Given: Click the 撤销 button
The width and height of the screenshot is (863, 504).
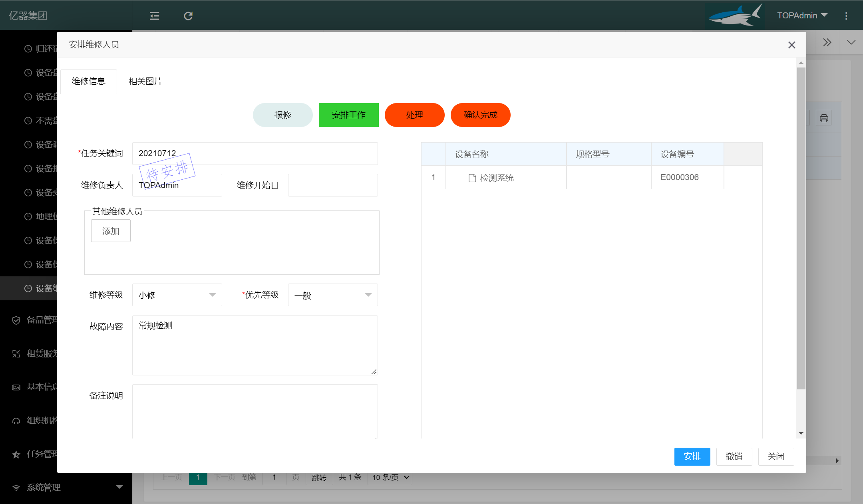Looking at the screenshot, I should (734, 456).
